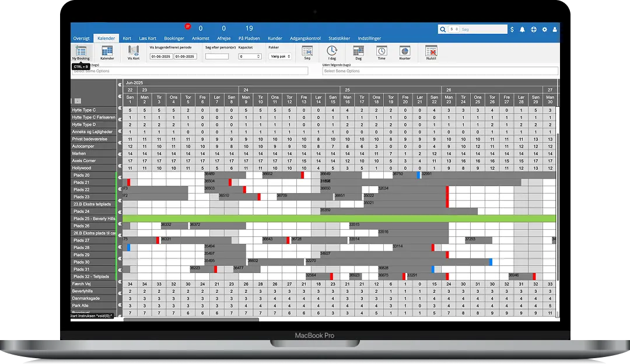The height and width of the screenshot is (364, 630).
Task: Open notifications bell icon
Action: 522,29
